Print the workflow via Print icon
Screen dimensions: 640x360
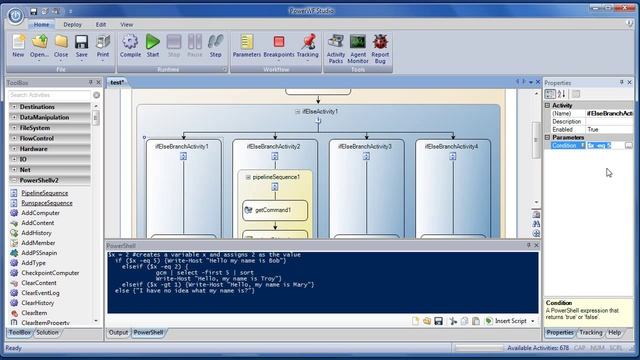click(103, 46)
